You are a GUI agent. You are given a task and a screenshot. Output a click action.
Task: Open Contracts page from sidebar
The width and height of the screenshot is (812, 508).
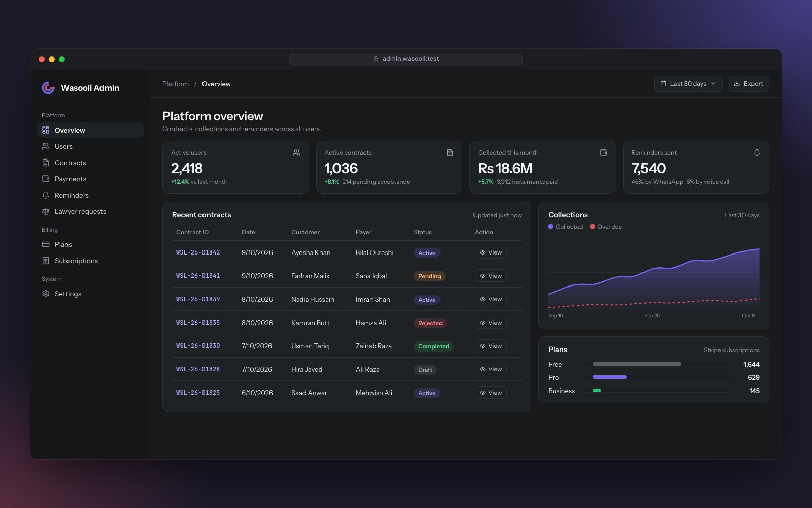point(90,163)
